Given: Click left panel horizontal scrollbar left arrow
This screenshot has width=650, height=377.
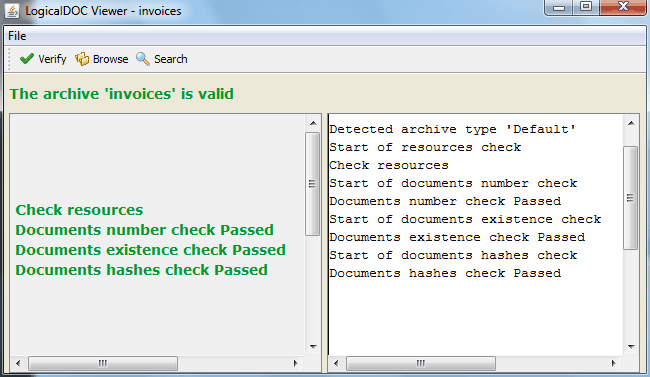Looking at the screenshot, I should point(18,363).
